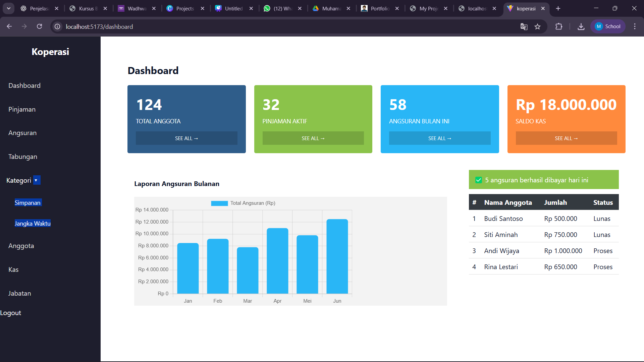Expand the Kategori dropdown arrow

coord(37,180)
